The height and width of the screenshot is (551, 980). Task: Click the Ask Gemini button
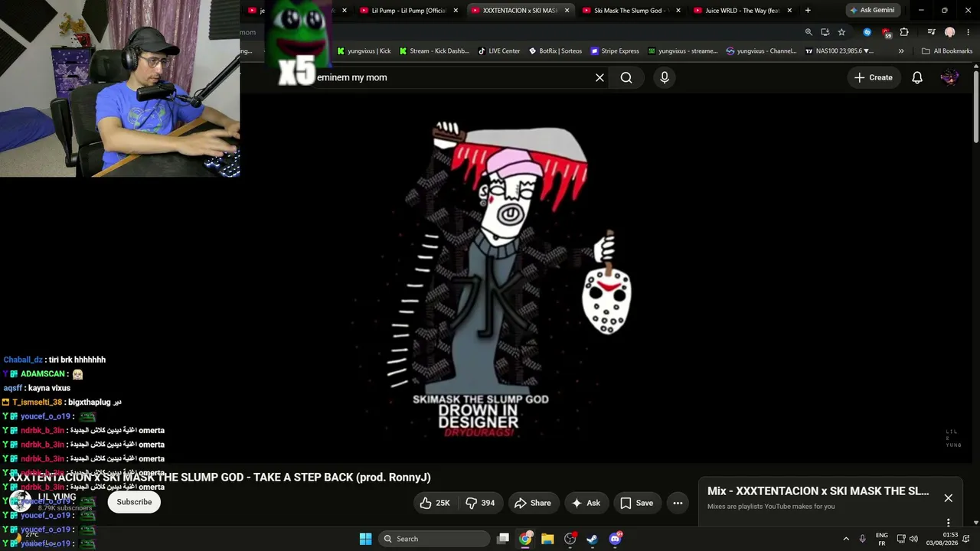coord(873,11)
